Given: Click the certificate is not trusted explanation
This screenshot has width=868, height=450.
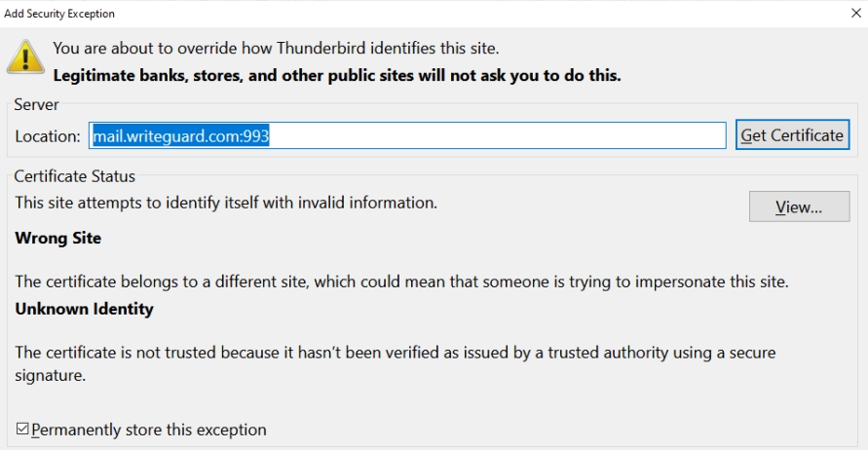Looking at the screenshot, I should point(395,353).
